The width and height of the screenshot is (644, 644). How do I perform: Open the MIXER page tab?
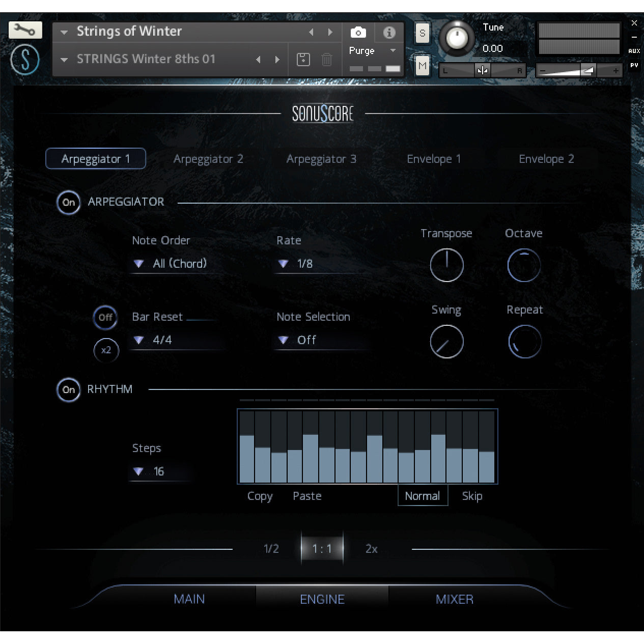pos(455,599)
